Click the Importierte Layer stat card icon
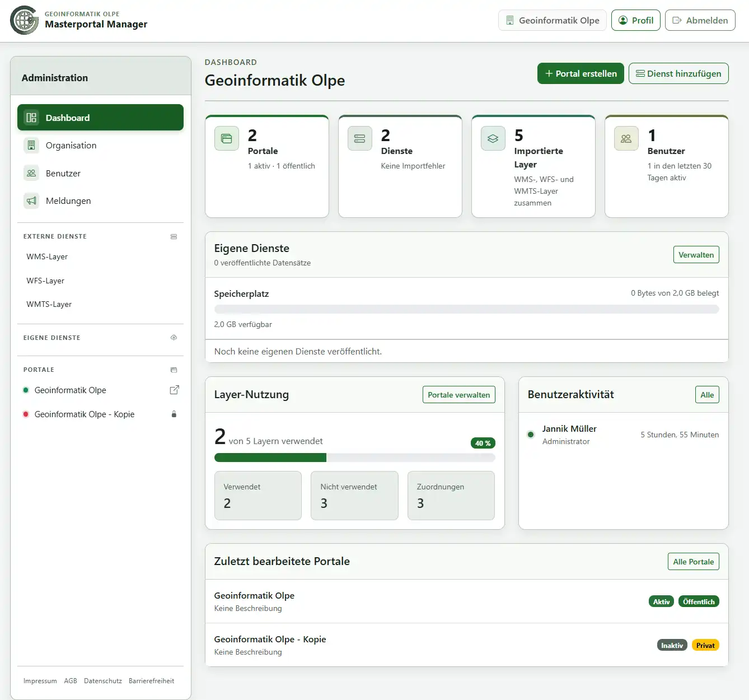This screenshot has height=700, width=749. point(493,138)
